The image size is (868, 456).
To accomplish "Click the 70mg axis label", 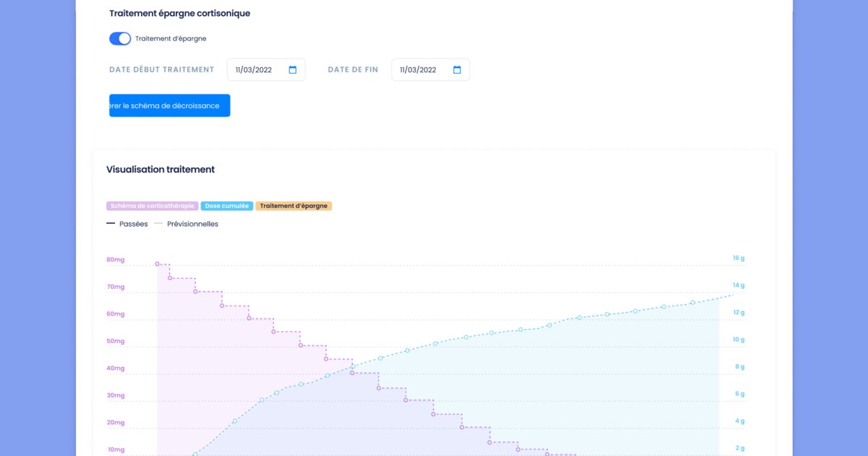I will (x=116, y=287).
